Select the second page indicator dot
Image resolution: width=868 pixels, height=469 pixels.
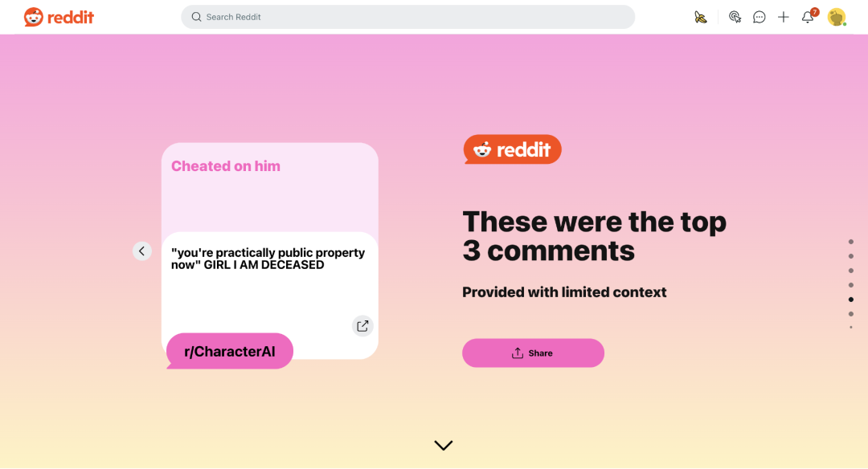tap(851, 256)
